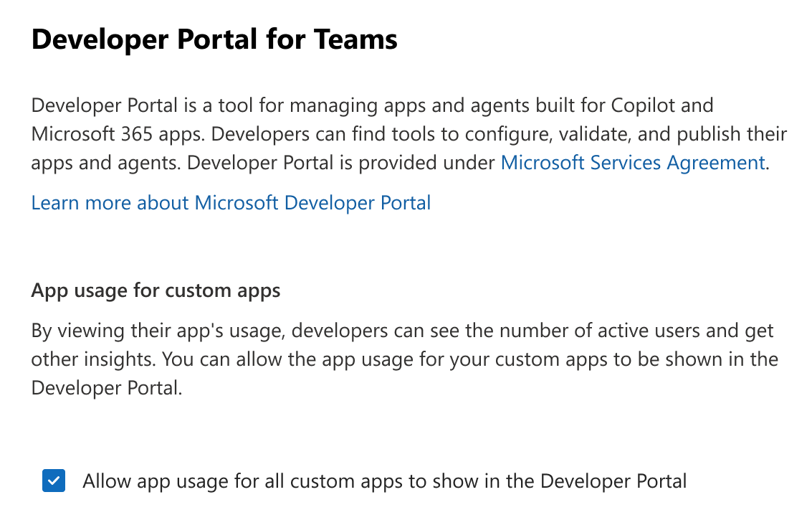
Task: Click the label text beside the app usage checkbox
Action: coord(384,481)
